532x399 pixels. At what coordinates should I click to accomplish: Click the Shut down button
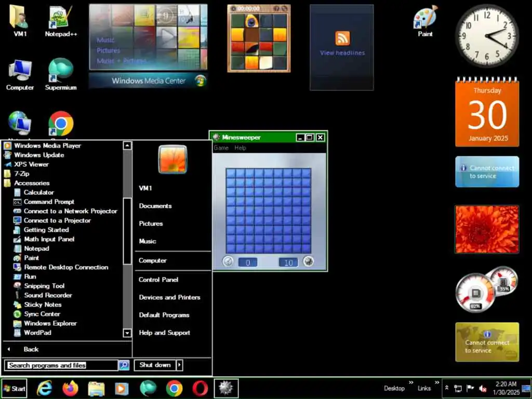tap(155, 365)
